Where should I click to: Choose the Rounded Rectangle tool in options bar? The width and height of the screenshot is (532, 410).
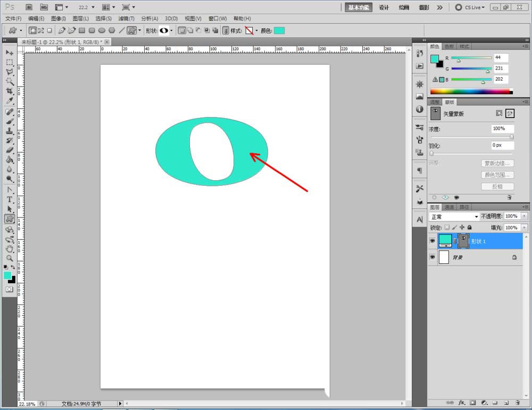click(92, 30)
